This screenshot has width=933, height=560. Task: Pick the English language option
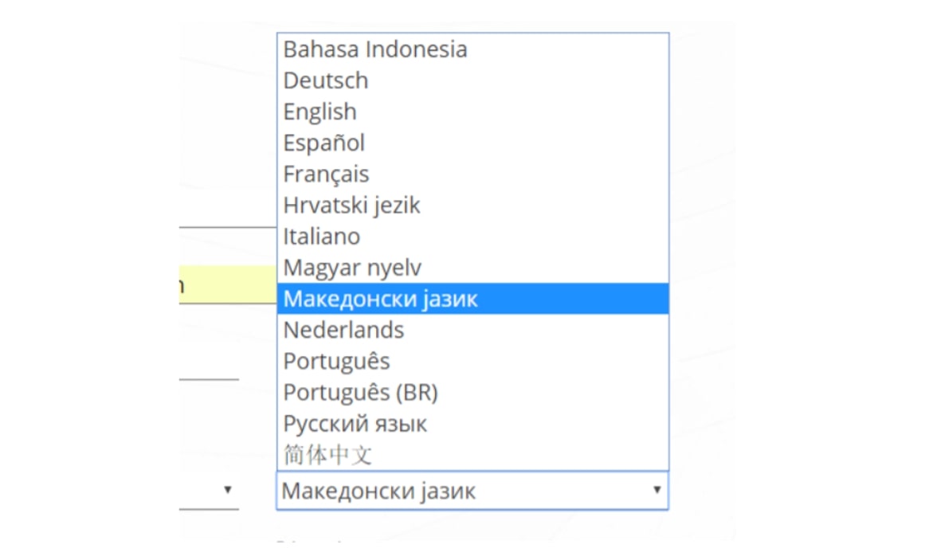click(x=320, y=112)
